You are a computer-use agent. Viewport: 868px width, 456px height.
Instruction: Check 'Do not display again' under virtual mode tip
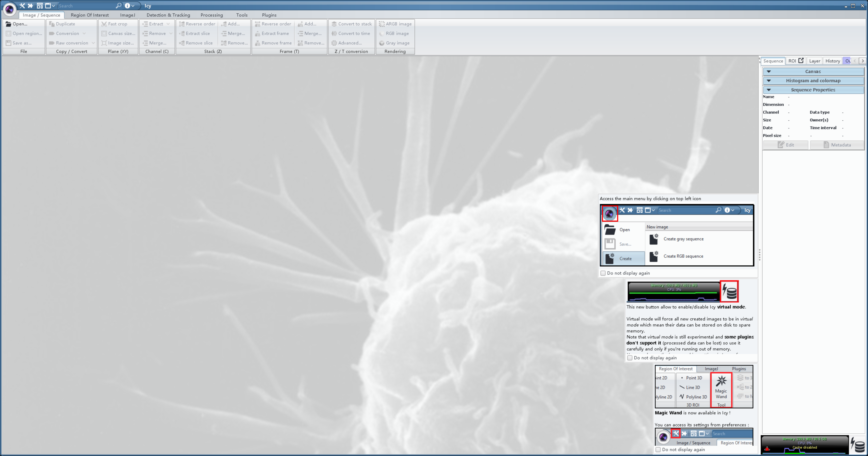pyautogui.click(x=630, y=358)
